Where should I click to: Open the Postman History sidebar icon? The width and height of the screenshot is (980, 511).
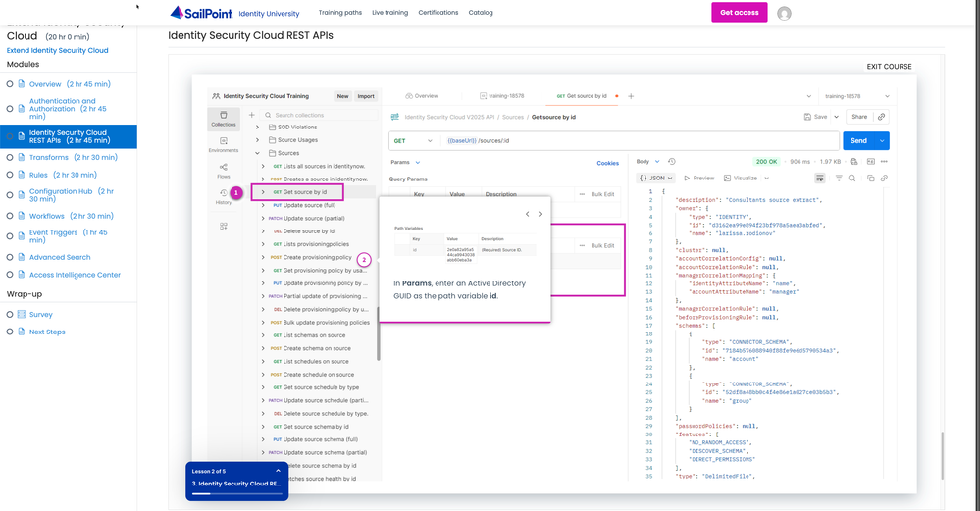point(223,197)
